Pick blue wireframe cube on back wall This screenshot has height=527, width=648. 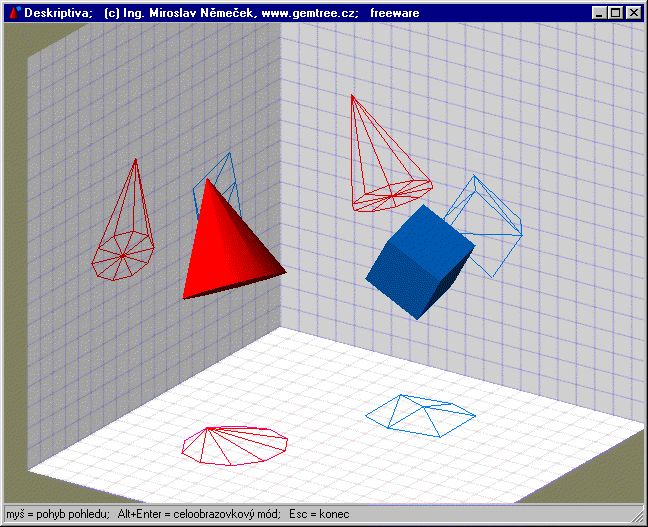(x=490, y=225)
